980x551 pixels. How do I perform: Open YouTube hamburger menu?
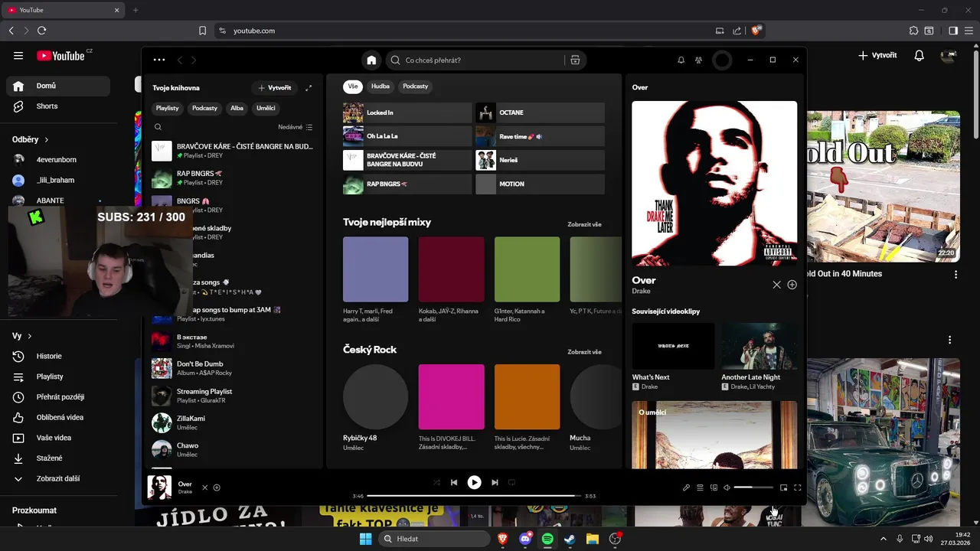18,56
